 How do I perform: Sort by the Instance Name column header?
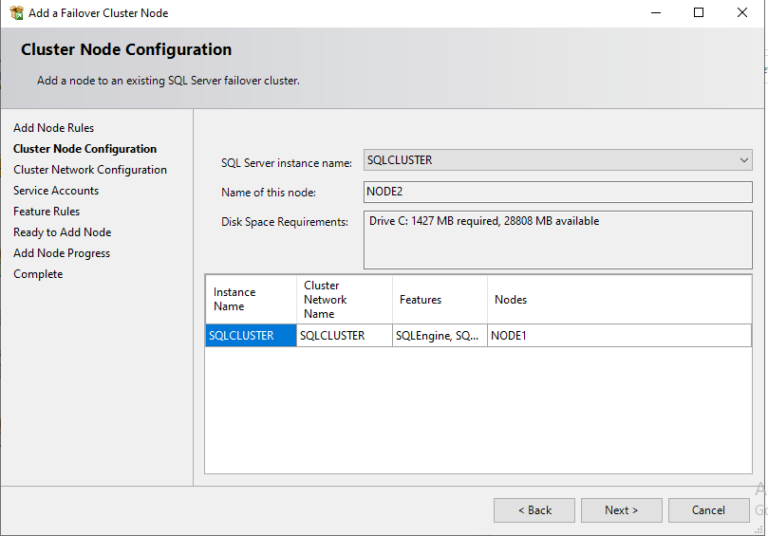250,299
